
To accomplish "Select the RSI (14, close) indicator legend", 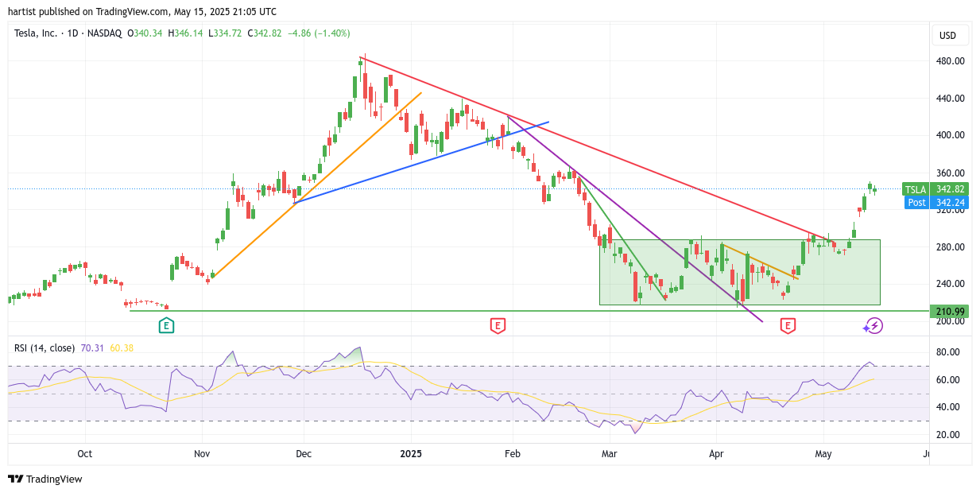I will click(x=45, y=347).
